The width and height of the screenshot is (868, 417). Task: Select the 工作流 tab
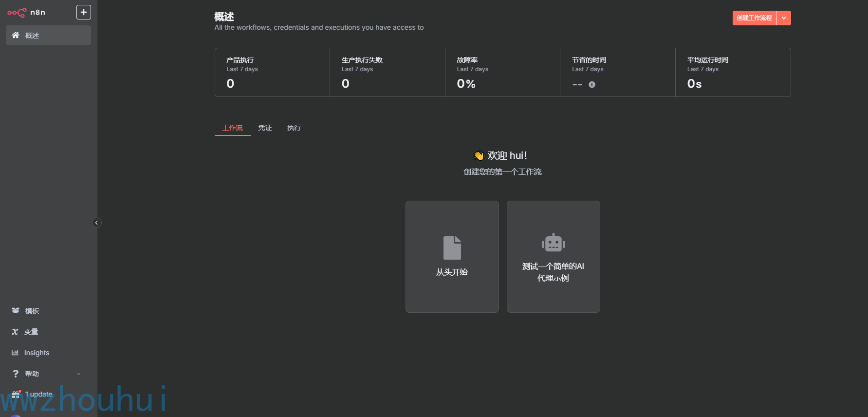pyautogui.click(x=233, y=128)
